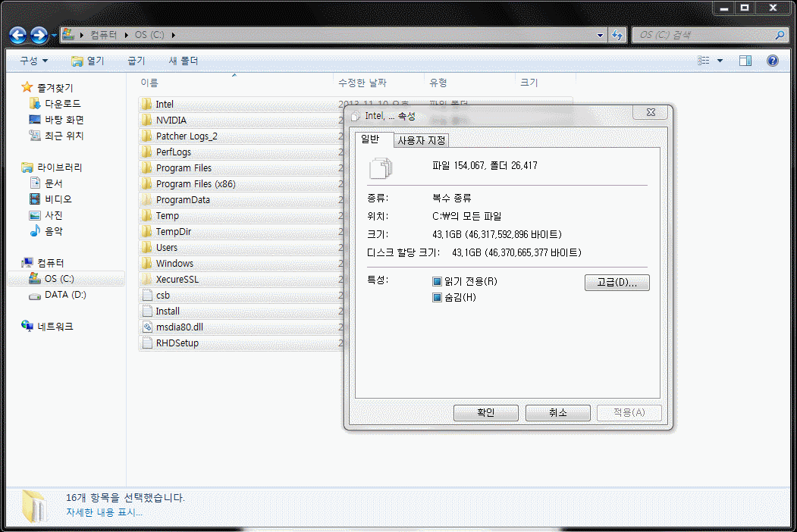Viewport: 797px width, 532px height.
Task: Expand the view options dropdown arrow
Action: tap(720, 61)
